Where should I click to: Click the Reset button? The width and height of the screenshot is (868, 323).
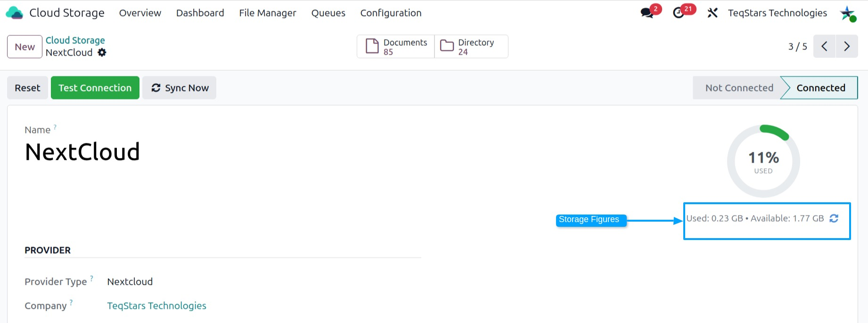point(27,88)
